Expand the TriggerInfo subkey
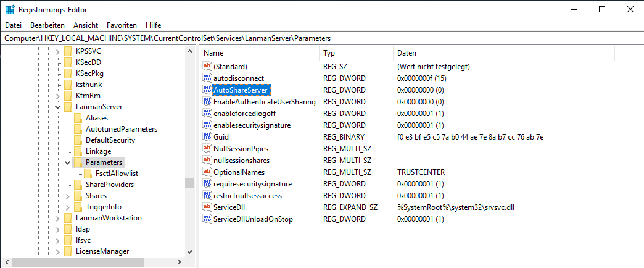Viewport: 644px width, 268px height. (68, 207)
